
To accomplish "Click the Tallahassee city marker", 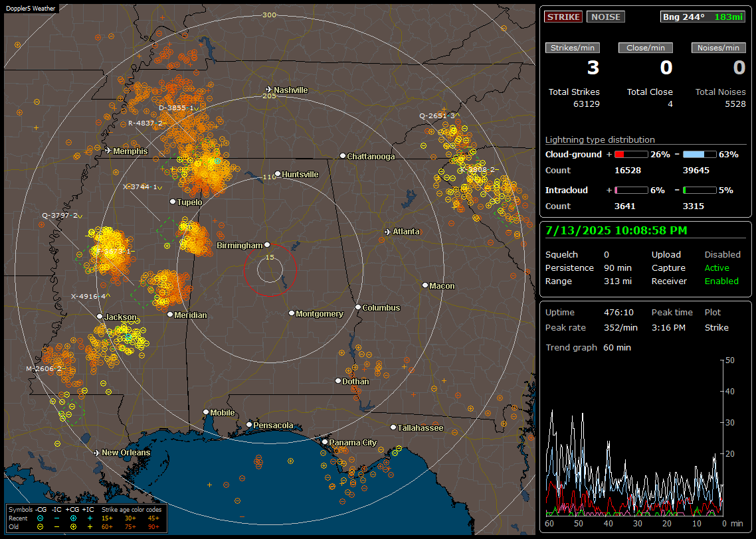I will coord(393,427).
